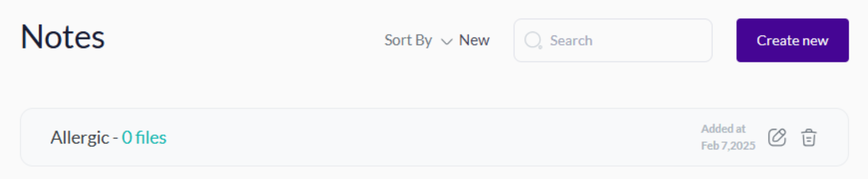868x179 pixels.
Task: Open the 0 files link
Action: (x=144, y=137)
